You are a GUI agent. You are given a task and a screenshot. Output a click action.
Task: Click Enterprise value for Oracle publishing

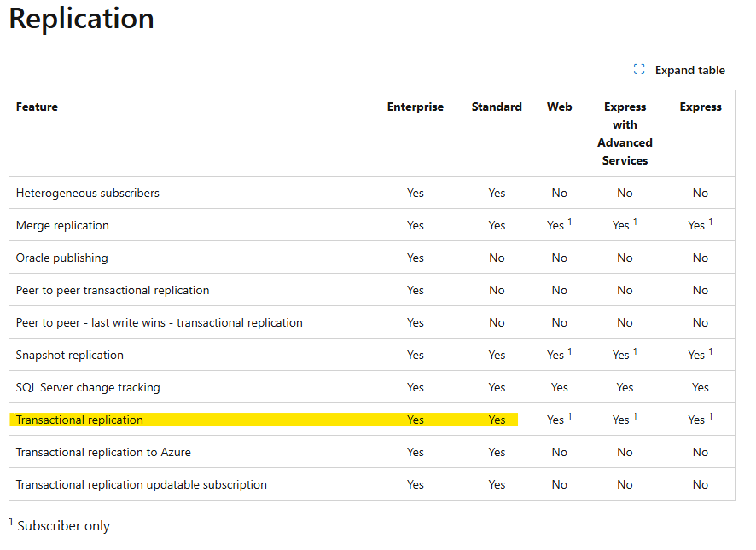pos(416,258)
